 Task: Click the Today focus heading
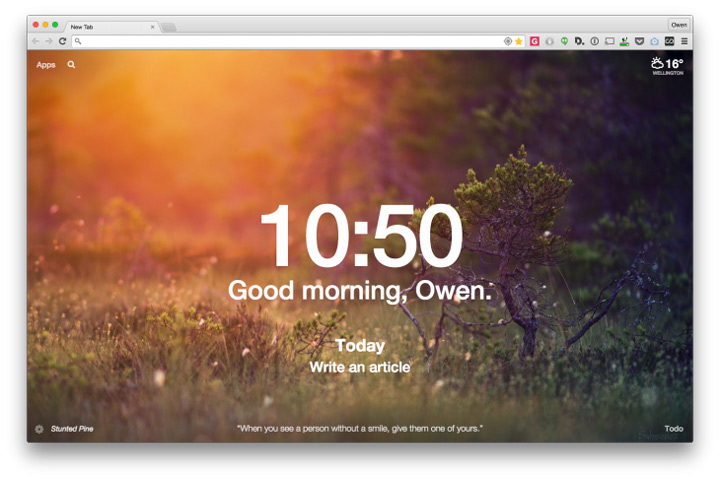tap(360, 346)
